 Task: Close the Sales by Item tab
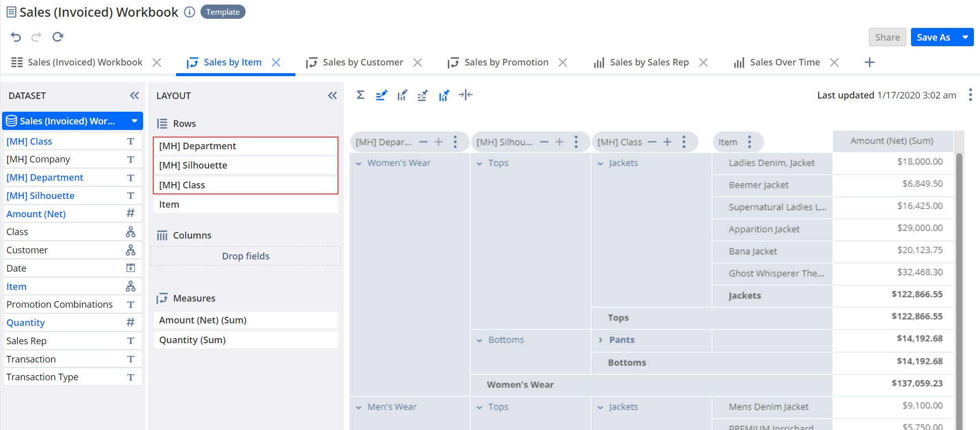pos(276,62)
